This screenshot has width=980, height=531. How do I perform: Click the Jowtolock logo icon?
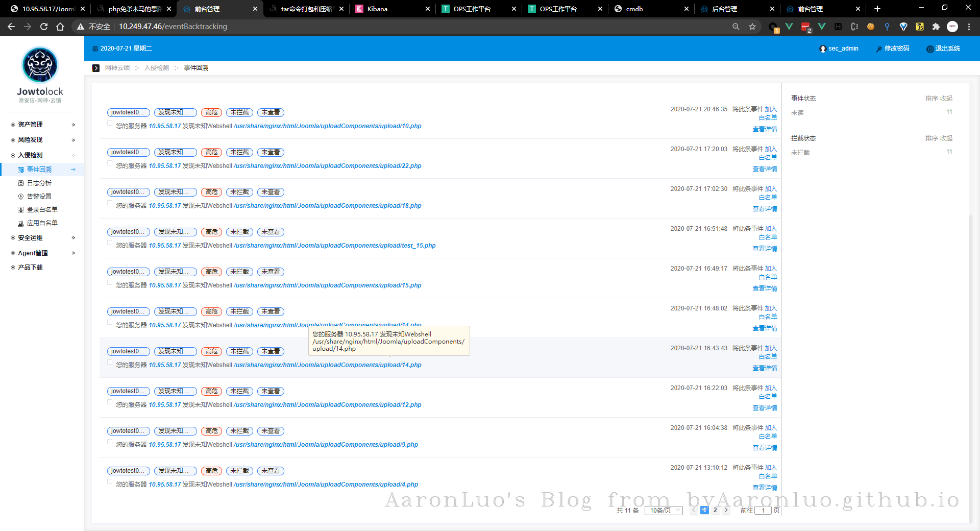[40, 65]
